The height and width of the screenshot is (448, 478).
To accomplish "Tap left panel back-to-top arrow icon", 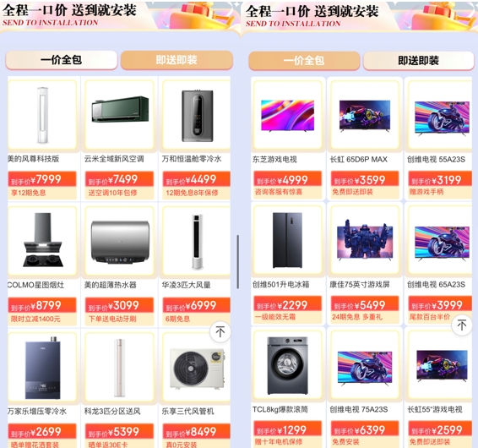I will click(220, 331).
